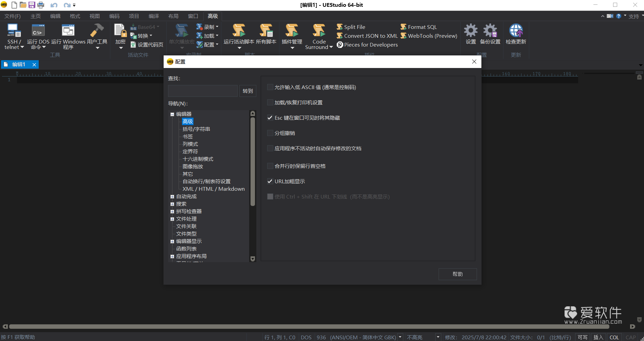Viewport: 644px width, 341px height.
Task: Expand the 搜索 tree node
Action: [x=172, y=204]
